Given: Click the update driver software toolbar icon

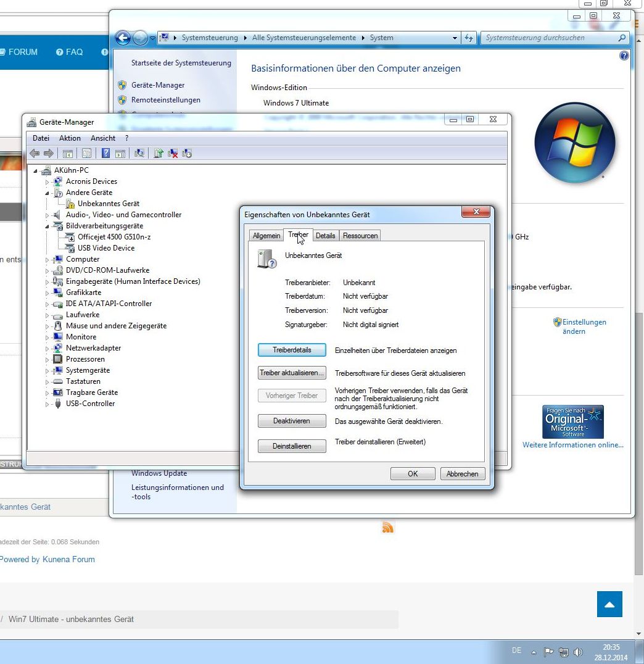Looking at the screenshot, I should pyautogui.click(x=159, y=153).
